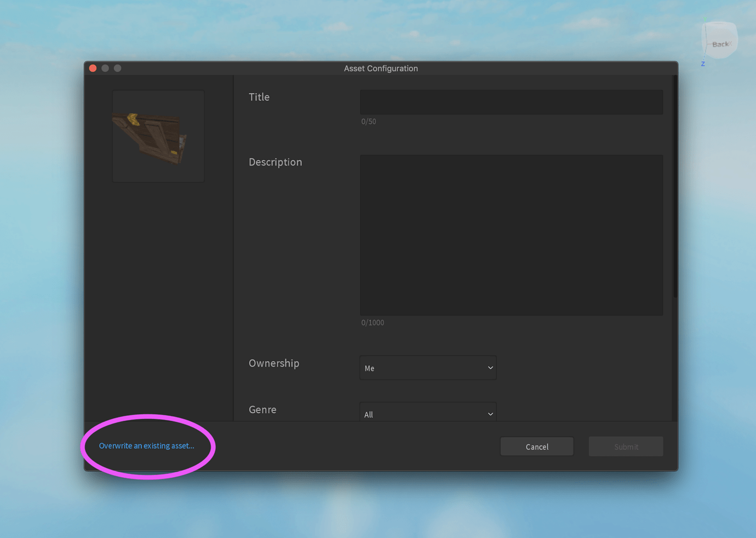The height and width of the screenshot is (538, 756).
Task: Click the chevron on the Genre dropdown
Action: pos(489,414)
